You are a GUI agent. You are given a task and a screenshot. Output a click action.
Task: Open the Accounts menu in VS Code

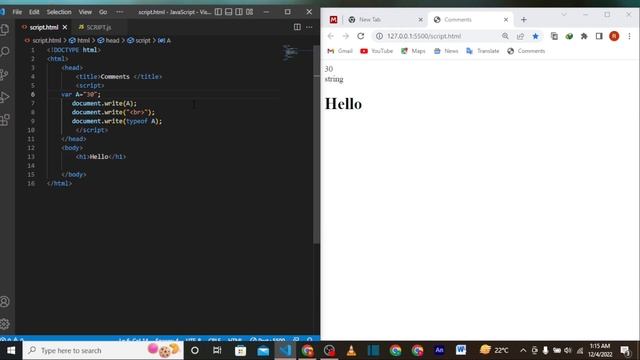click(x=5, y=302)
